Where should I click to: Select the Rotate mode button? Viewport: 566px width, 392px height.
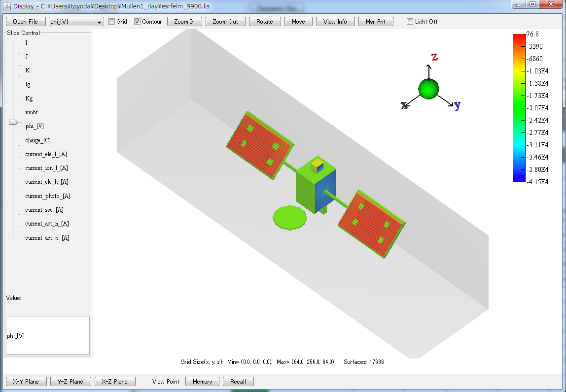tap(265, 22)
